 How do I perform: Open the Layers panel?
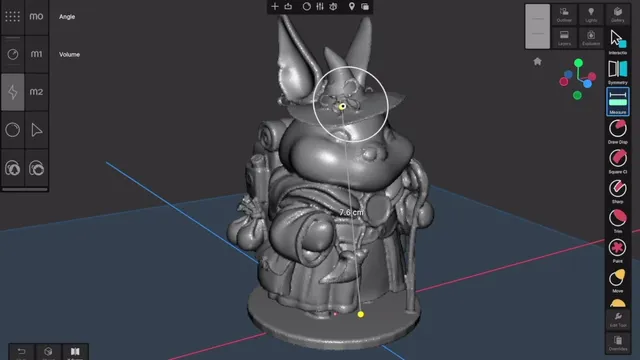tap(564, 38)
